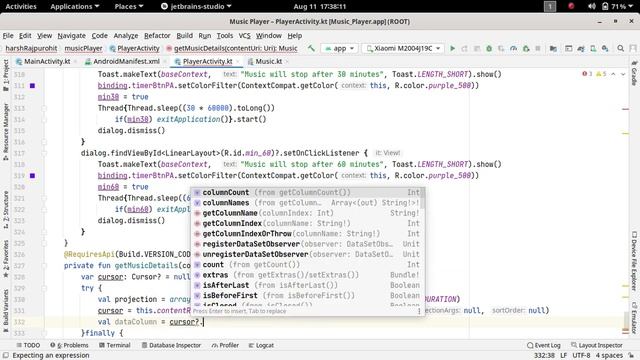Image resolution: width=640 pixels, height=360 pixels.
Task: Toggle the Favorites side panel
Action: point(6,258)
